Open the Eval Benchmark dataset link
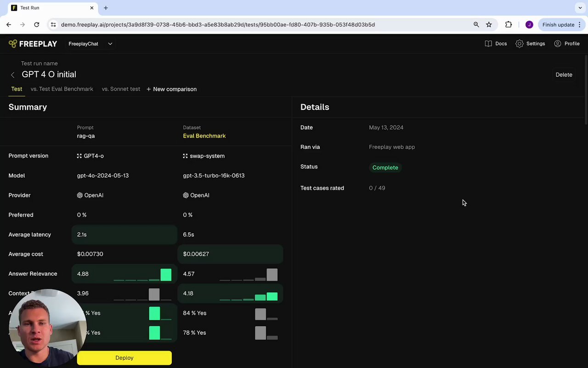The width and height of the screenshot is (588, 368). 204,136
